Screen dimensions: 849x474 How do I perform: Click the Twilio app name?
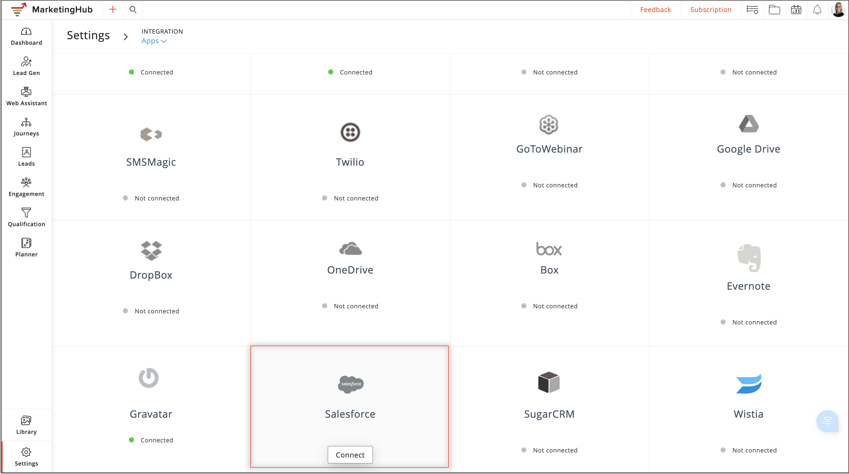[350, 162]
